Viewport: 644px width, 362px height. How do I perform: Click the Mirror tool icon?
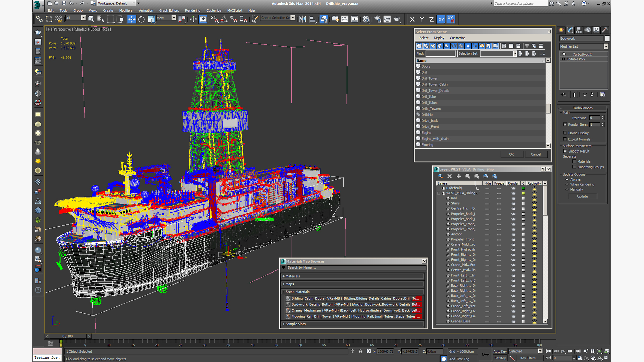[x=303, y=19]
